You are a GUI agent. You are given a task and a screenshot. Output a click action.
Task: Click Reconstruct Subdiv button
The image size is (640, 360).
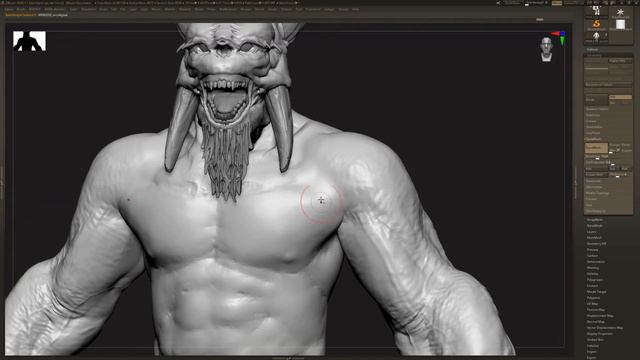pyautogui.click(x=608, y=84)
